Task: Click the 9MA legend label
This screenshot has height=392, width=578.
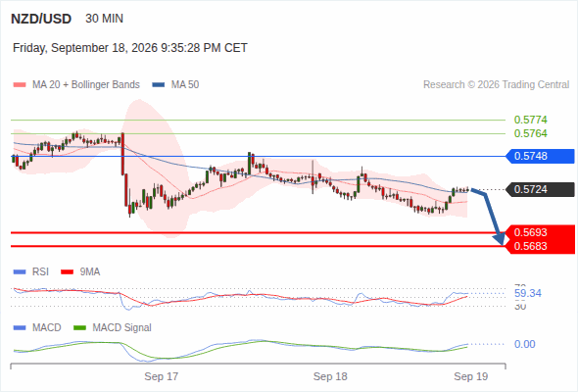Action: 90,272
